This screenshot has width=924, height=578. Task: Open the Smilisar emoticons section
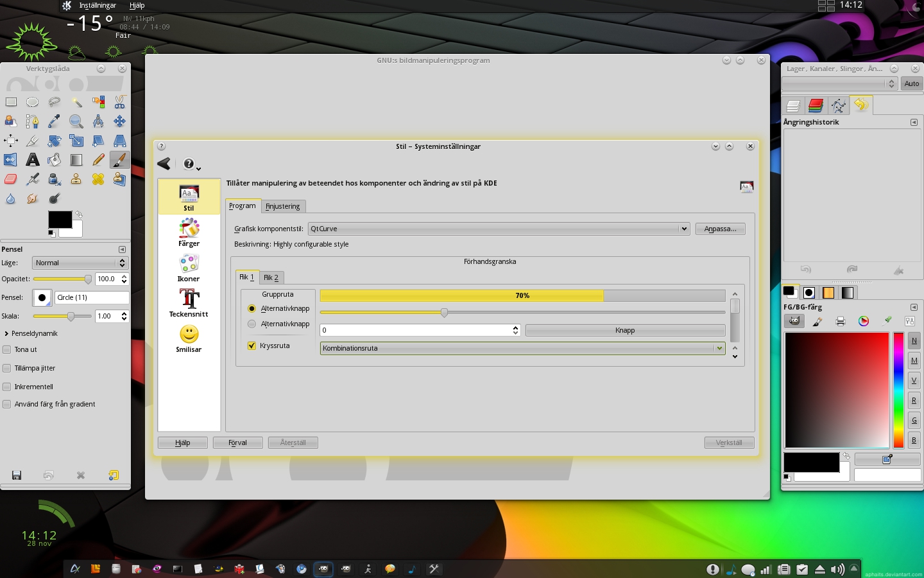point(189,338)
